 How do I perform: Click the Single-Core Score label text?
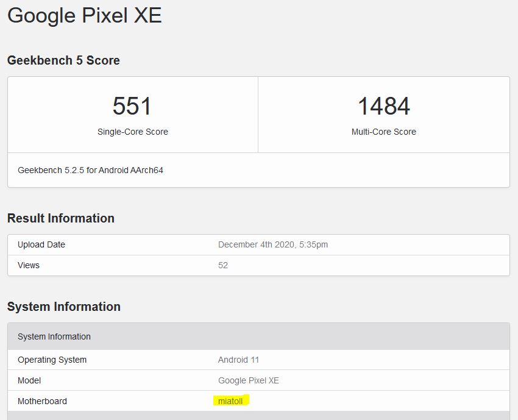132,132
